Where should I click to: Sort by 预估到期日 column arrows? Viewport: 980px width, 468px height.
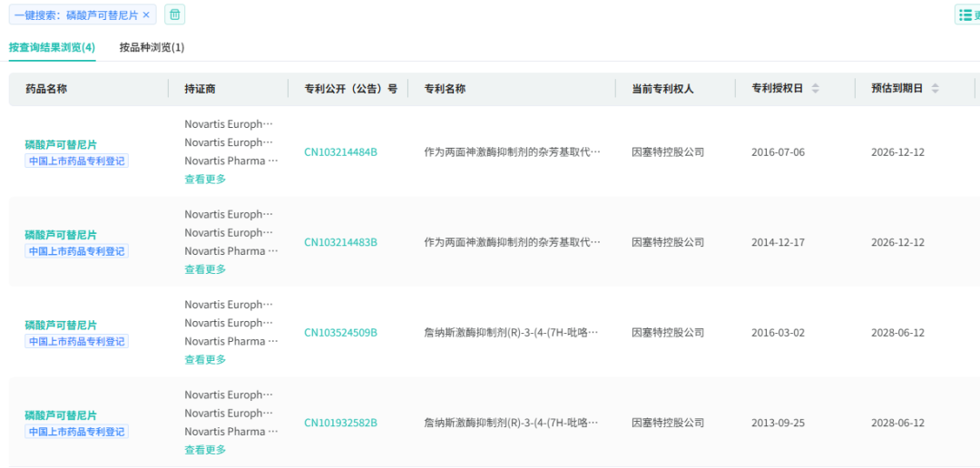[x=935, y=89]
